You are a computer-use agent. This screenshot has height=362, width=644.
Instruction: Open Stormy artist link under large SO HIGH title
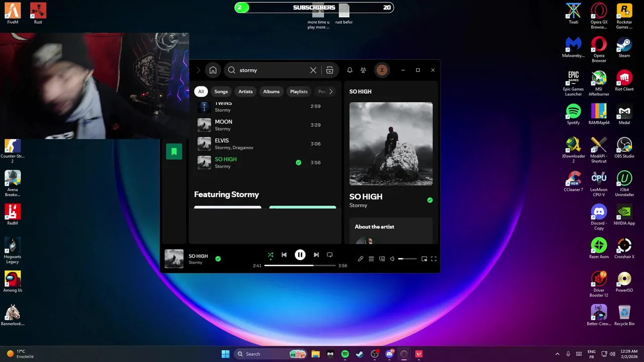click(358, 206)
